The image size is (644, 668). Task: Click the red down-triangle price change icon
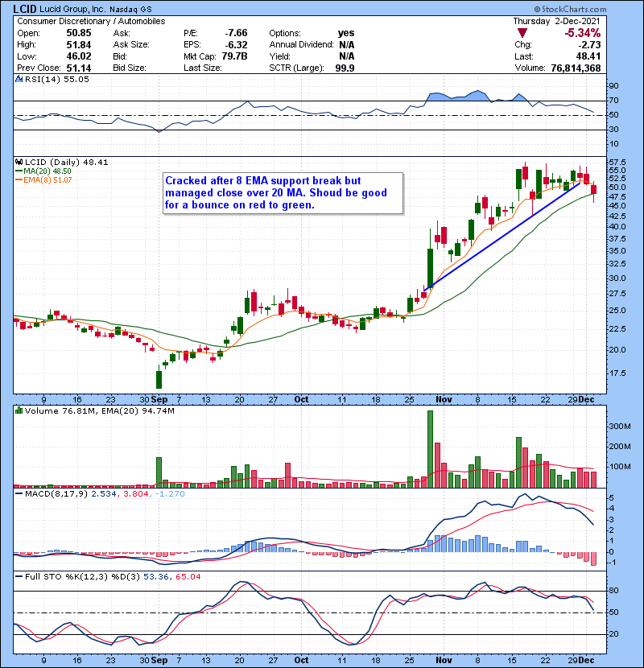522,33
